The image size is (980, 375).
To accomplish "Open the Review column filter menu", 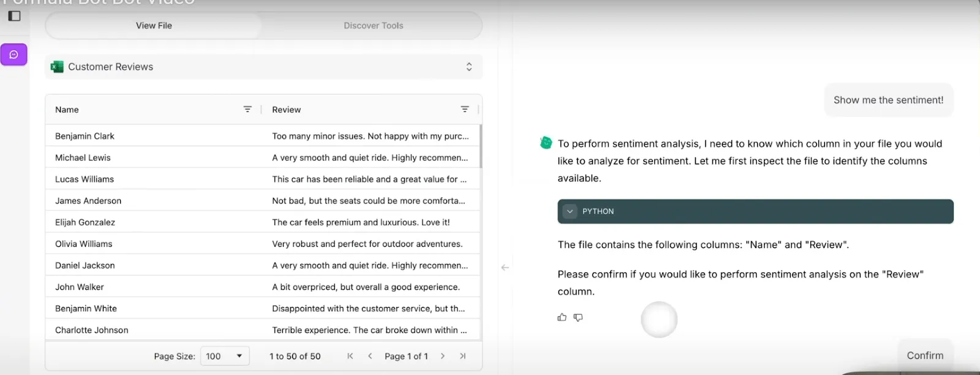I will [x=465, y=109].
